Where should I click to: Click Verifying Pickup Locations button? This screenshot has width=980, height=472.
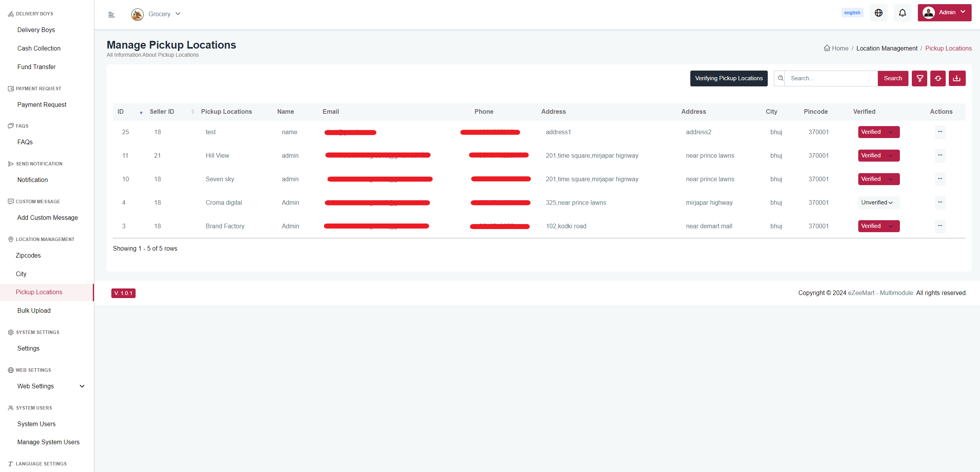pyautogui.click(x=728, y=78)
